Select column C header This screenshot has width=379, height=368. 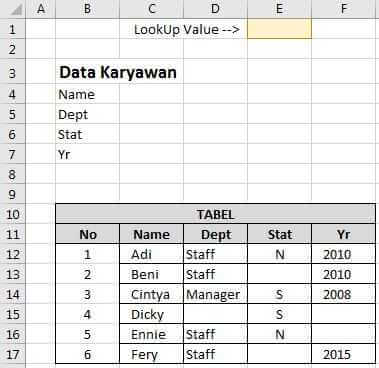[151, 9]
